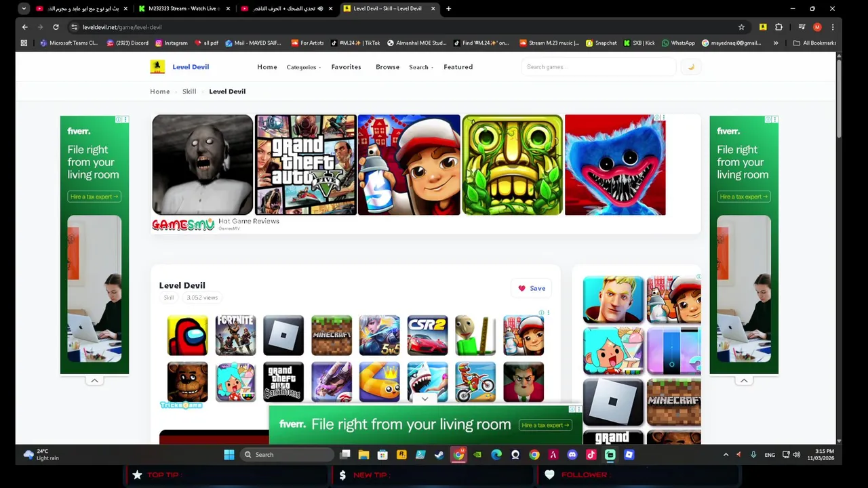868x488 pixels.
Task: Select the GTA San Andreas game icon
Action: [x=283, y=382]
